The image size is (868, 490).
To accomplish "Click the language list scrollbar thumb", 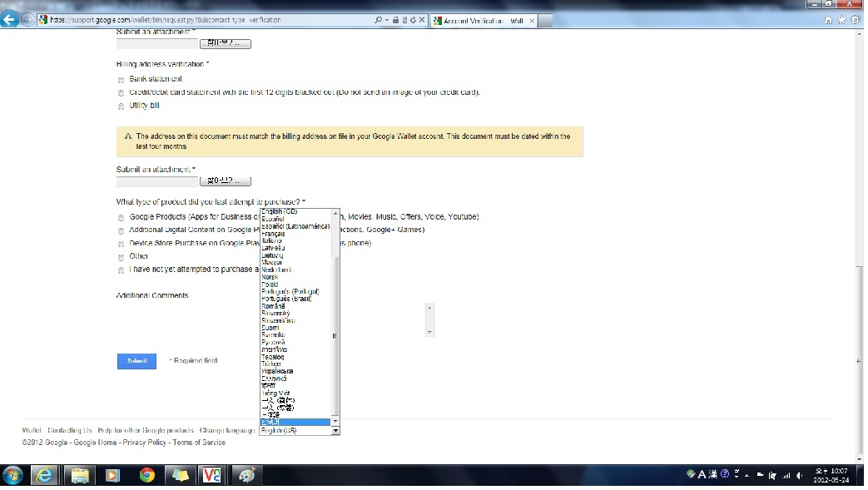I will pyautogui.click(x=335, y=336).
